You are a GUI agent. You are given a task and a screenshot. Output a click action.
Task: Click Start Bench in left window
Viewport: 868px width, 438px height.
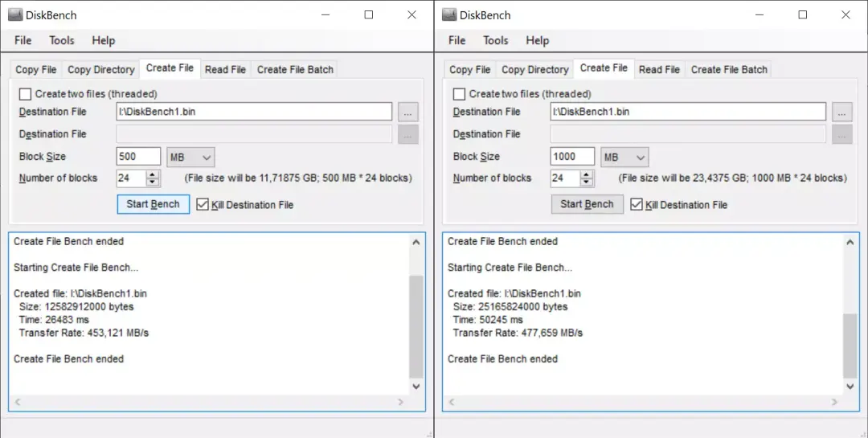[x=154, y=204]
